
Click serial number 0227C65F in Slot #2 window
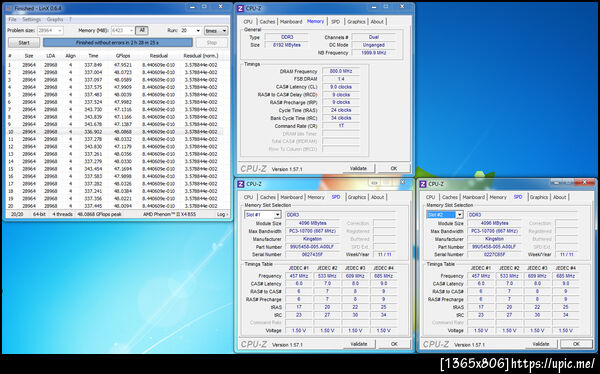click(494, 254)
